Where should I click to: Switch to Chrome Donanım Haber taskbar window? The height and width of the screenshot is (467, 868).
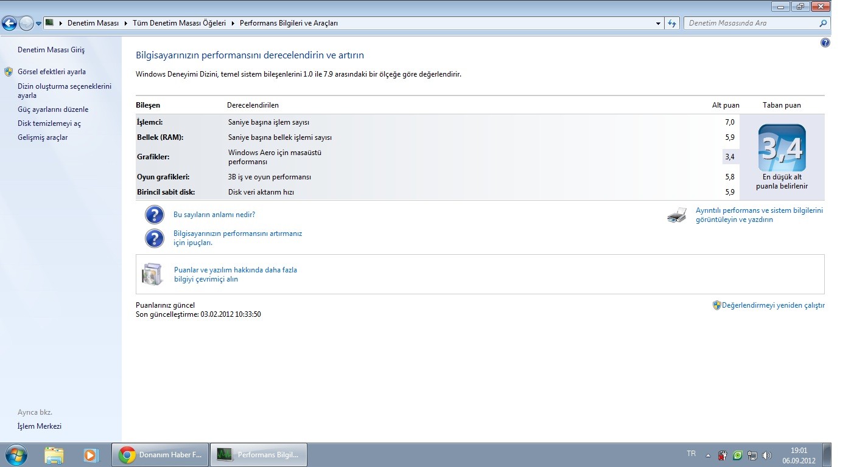(160, 455)
